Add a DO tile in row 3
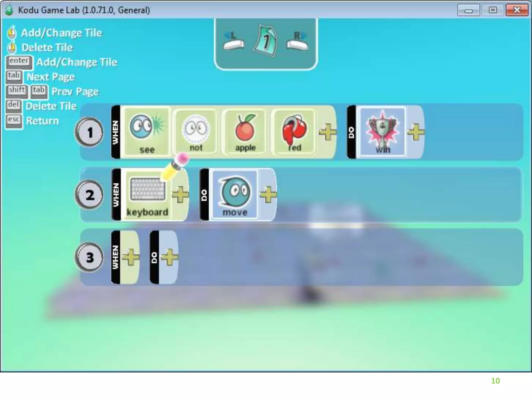 pos(170,257)
